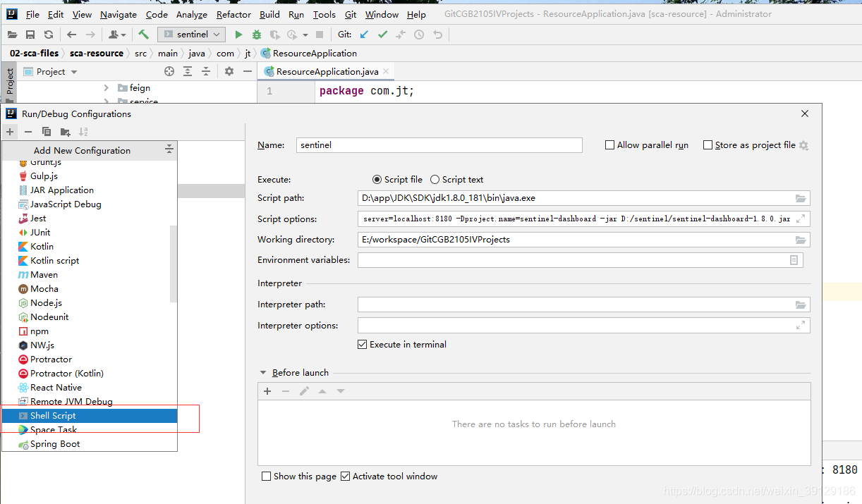The width and height of the screenshot is (862, 504).
Task: Click inside the Name input field
Action: (x=439, y=145)
